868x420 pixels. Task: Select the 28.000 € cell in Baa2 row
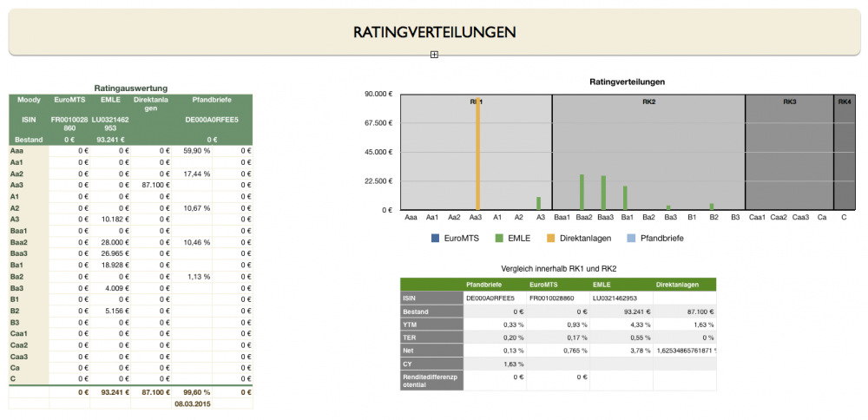(x=110, y=242)
